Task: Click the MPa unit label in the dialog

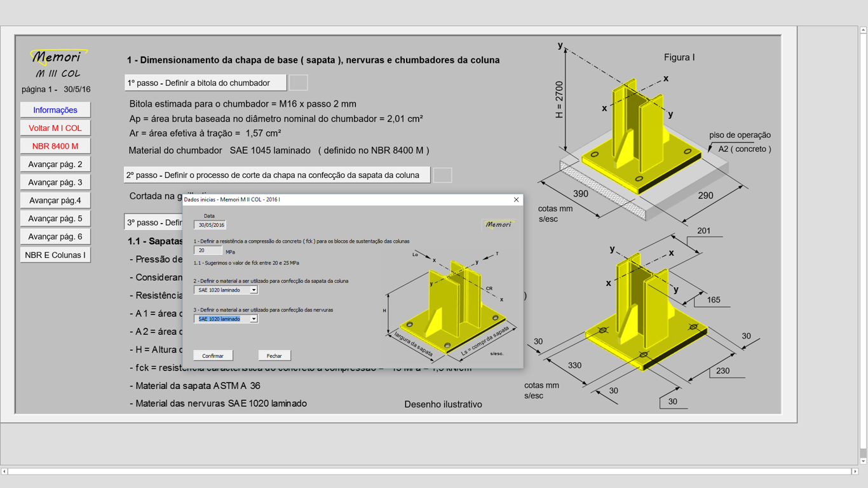Action: click(x=230, y=252)
